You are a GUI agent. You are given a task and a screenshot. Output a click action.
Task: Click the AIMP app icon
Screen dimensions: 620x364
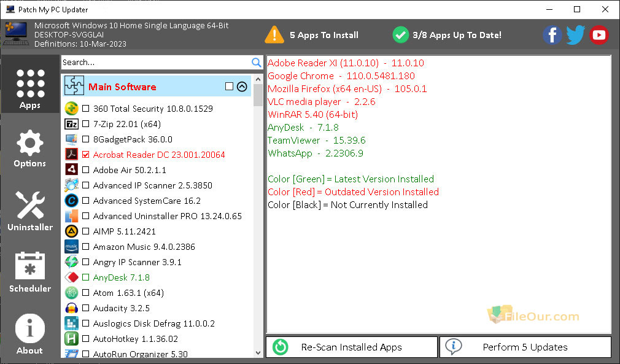coord(71,231)
